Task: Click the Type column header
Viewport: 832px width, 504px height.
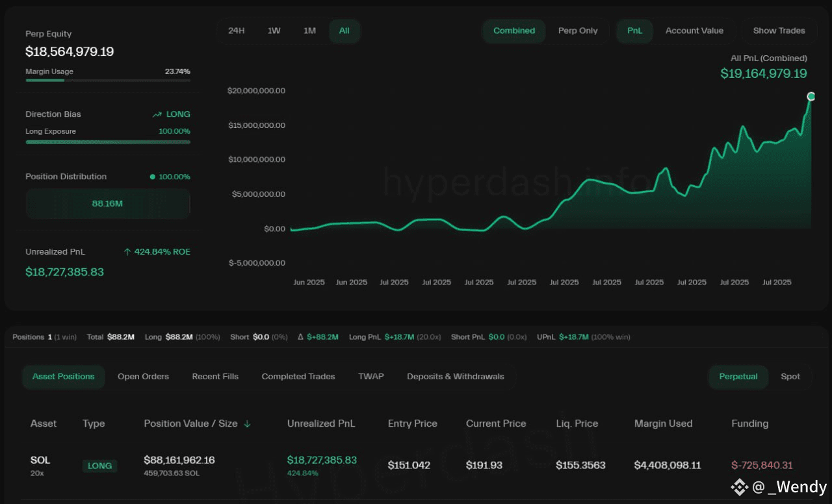Action: pos(94,423)
